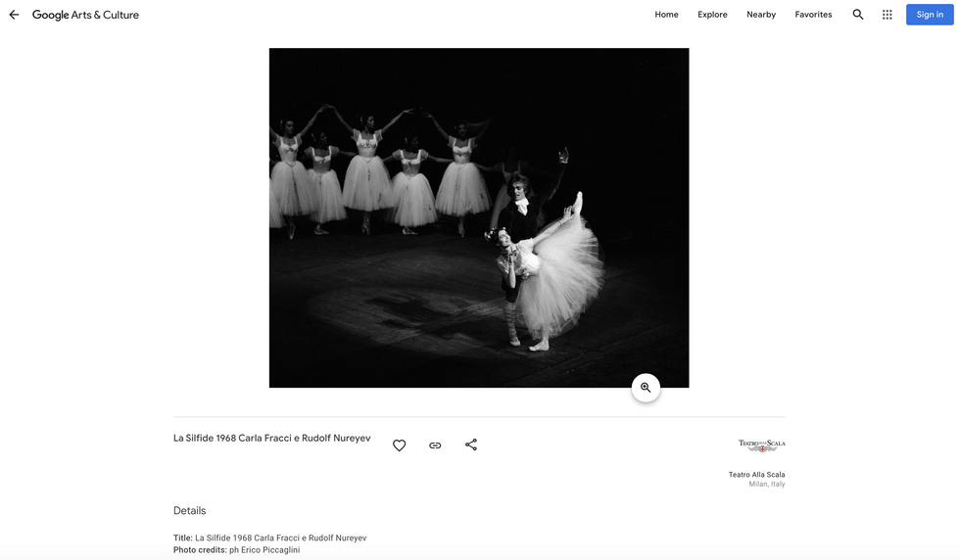Zoom into the photo with the magnifier button
The width and height of the screenshot is (960, 560).
[x=646, y=388]
